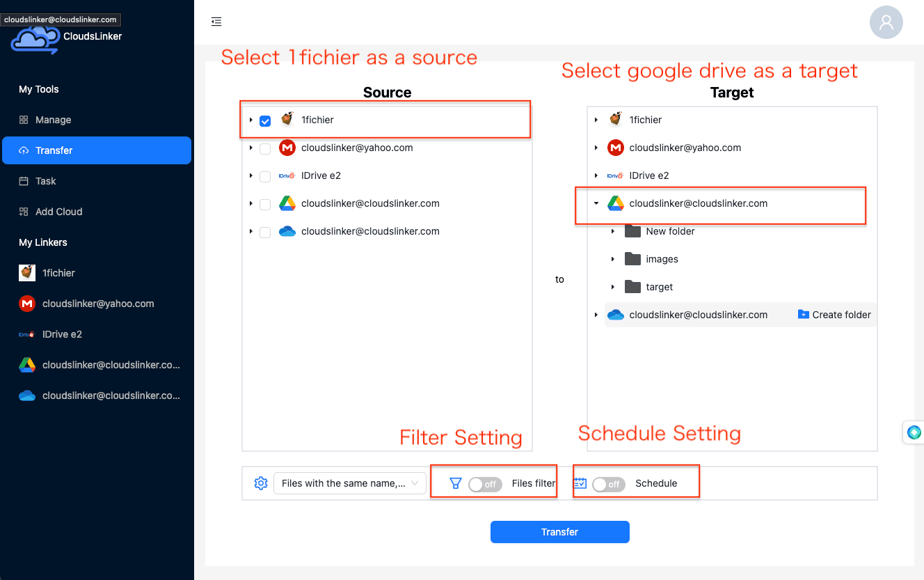924x580 pixels.
Task: Expand the 1fichier node in Source
Action: pyautogui.click(x=250, y=120)
